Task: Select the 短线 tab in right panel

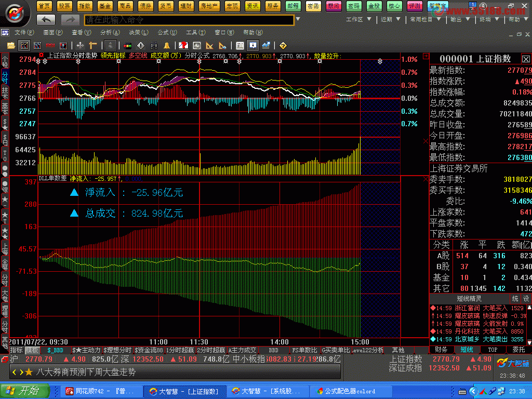Action: (x=467, y=350)
